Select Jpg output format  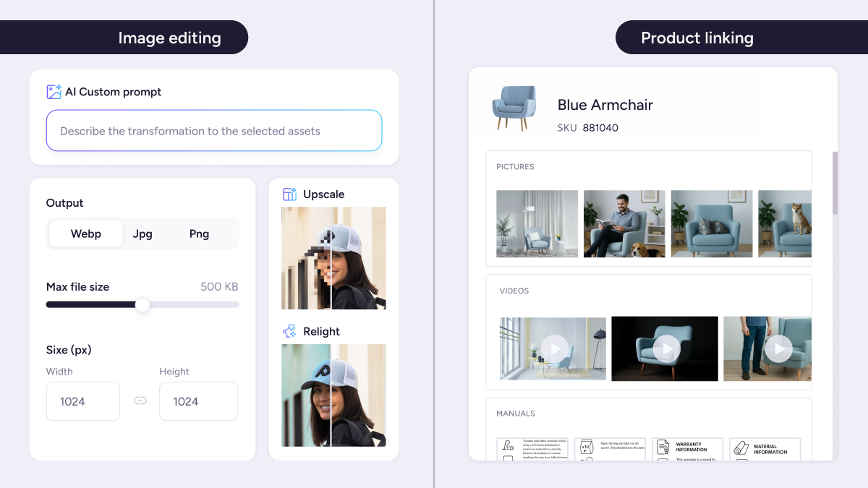(142, 234)
